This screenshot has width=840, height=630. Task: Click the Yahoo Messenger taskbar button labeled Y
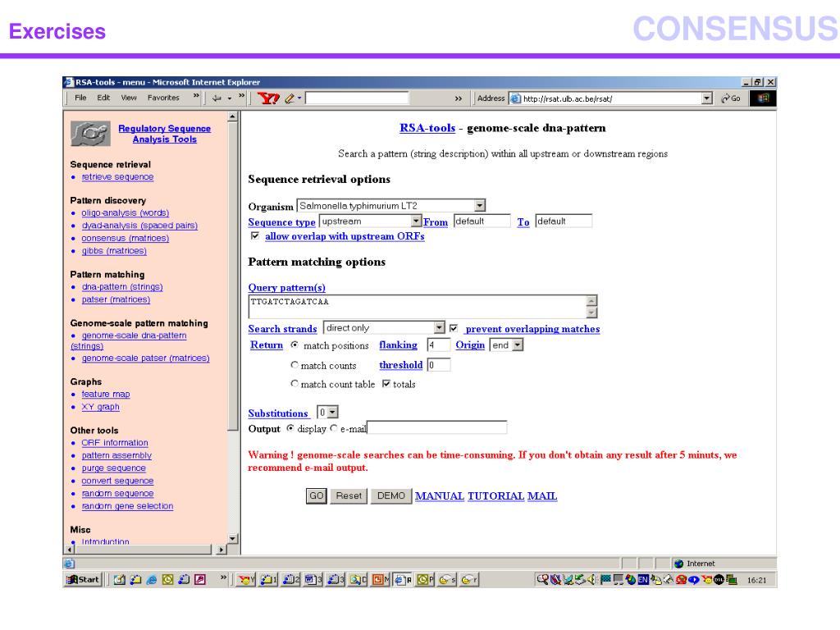click(x=246, y=580)
